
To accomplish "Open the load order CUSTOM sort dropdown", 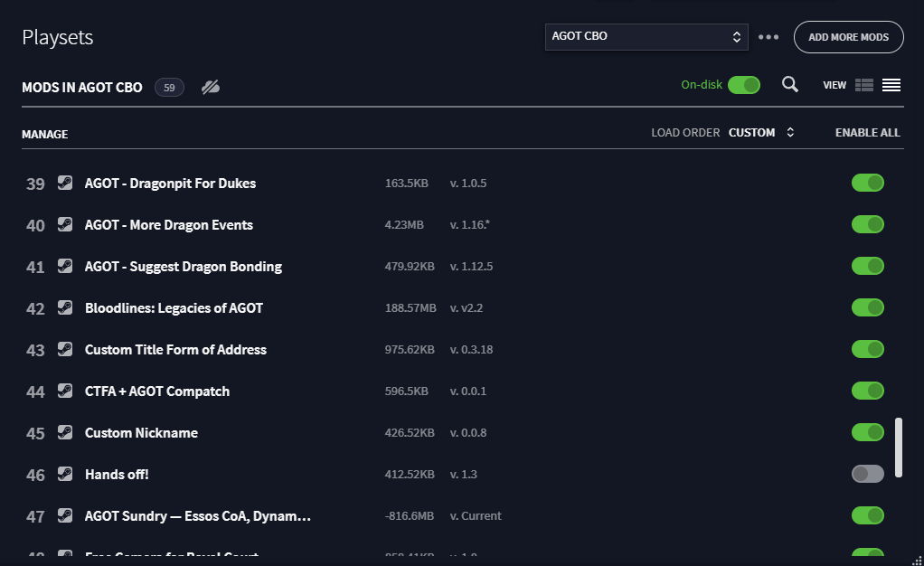I will tap(761, 133).
